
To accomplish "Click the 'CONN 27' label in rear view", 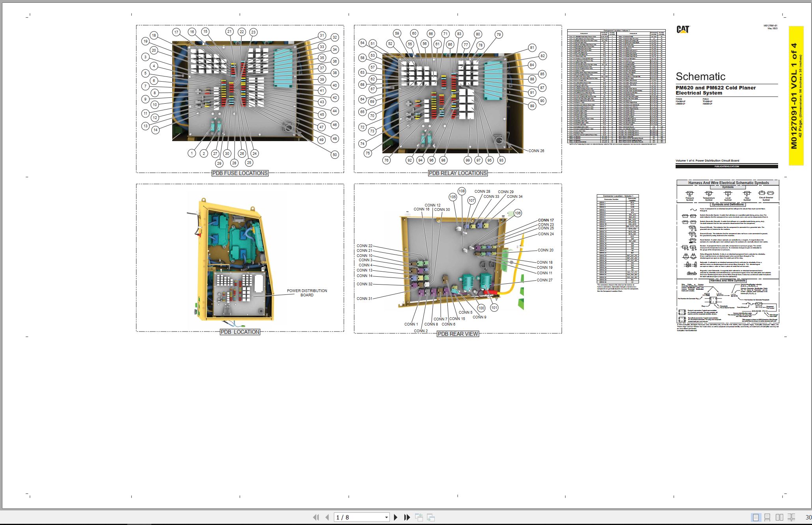I will point(544,280).
